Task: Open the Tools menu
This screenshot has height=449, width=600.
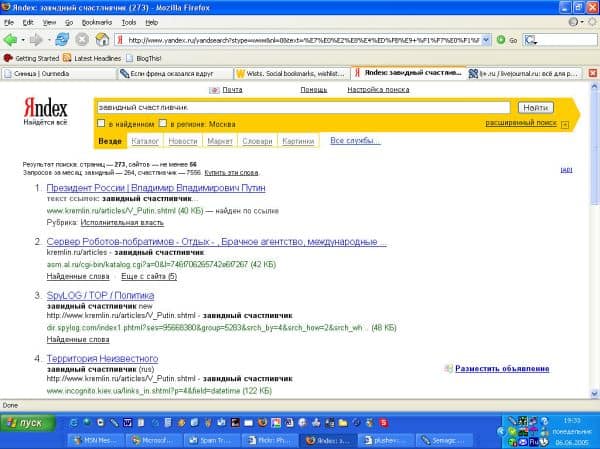Action: click(x=129, y=23)
